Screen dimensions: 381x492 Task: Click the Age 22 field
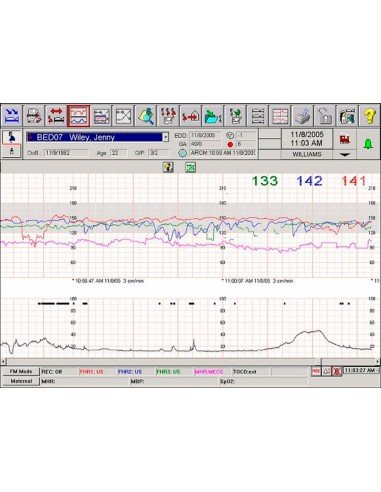[118, 153]
